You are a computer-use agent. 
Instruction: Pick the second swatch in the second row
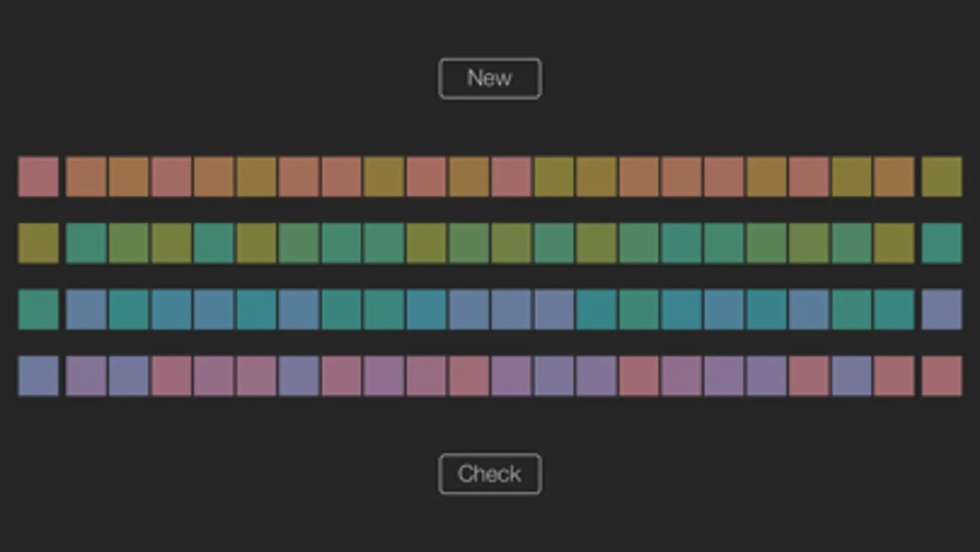point(86,243)
